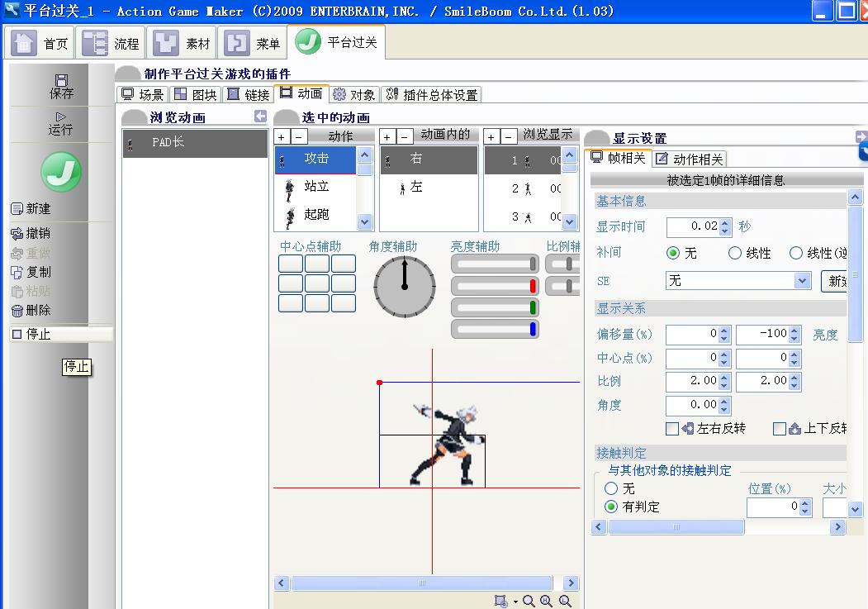Open the 菜单 toolbar button
This screenshot has width=868, height=609.
253,43
